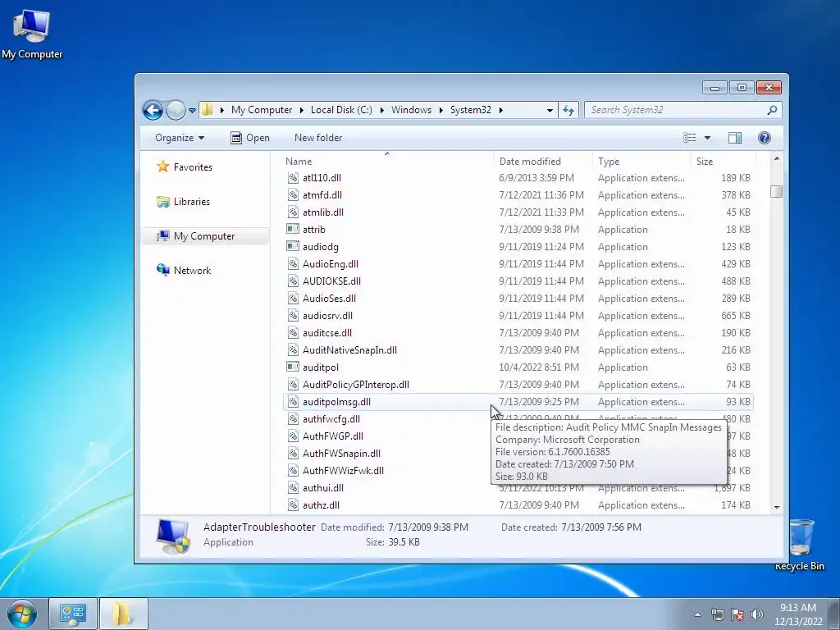The width and height of the screenshot is (840, 630).
Task: Open the address bar history dropdown
Action: (x=550, y=111)
